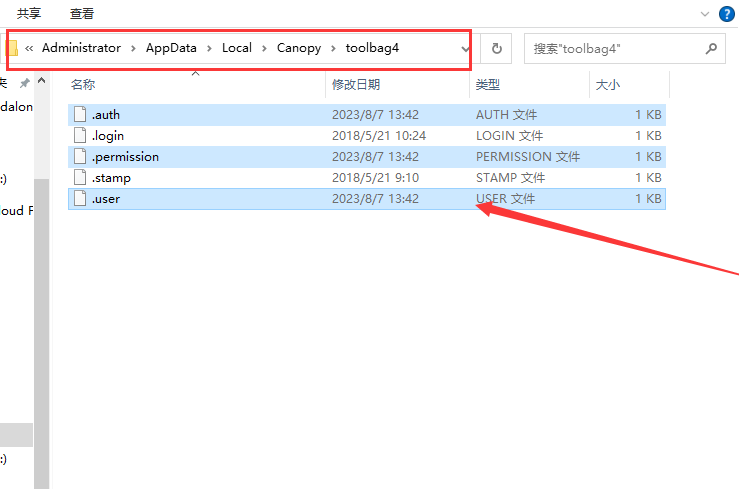Sort by the 修改日期 column header

356,84
